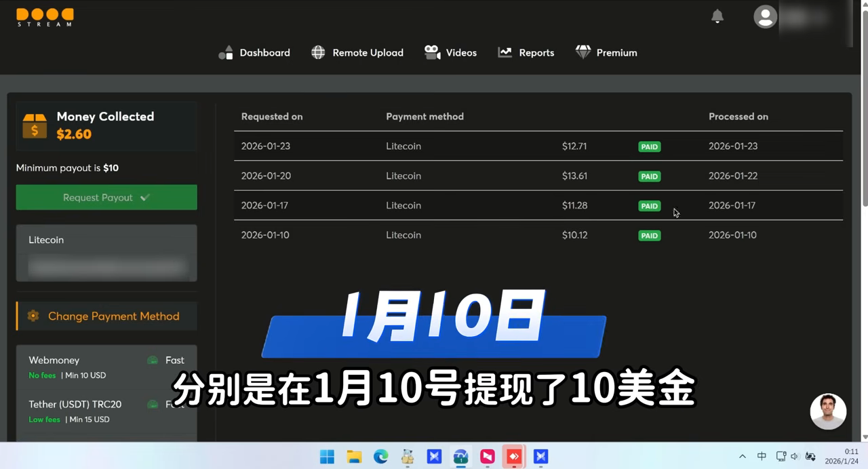The height and width of the screenshot is (469, 868).
Task: Click requested date 2026-01-23
Action: [x=265, y=146]
